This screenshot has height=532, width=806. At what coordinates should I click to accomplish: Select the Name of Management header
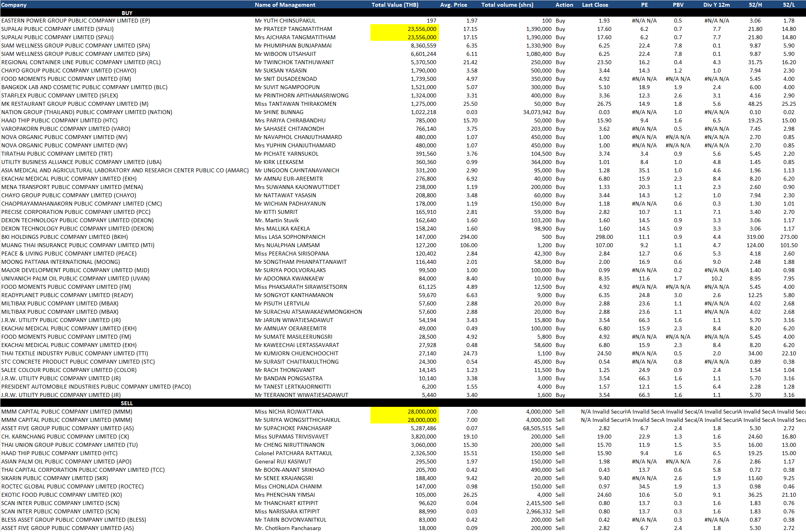tap(285, 5)
